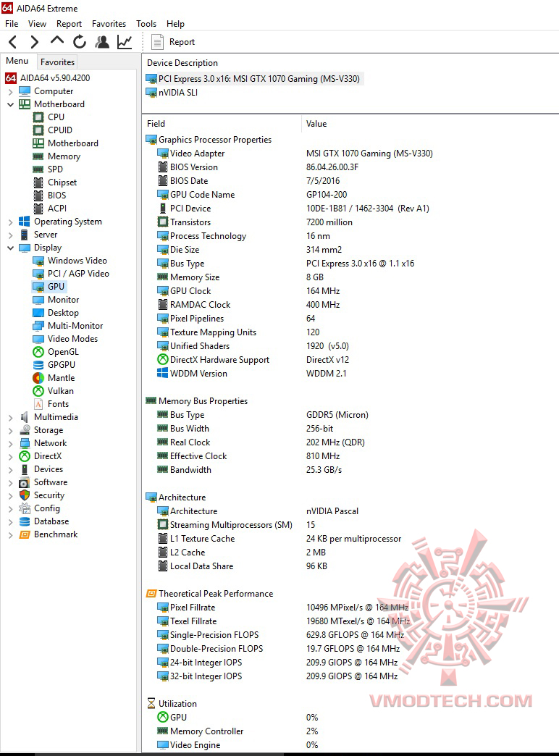Click the Forward navigation arrow

coord(34,42)
